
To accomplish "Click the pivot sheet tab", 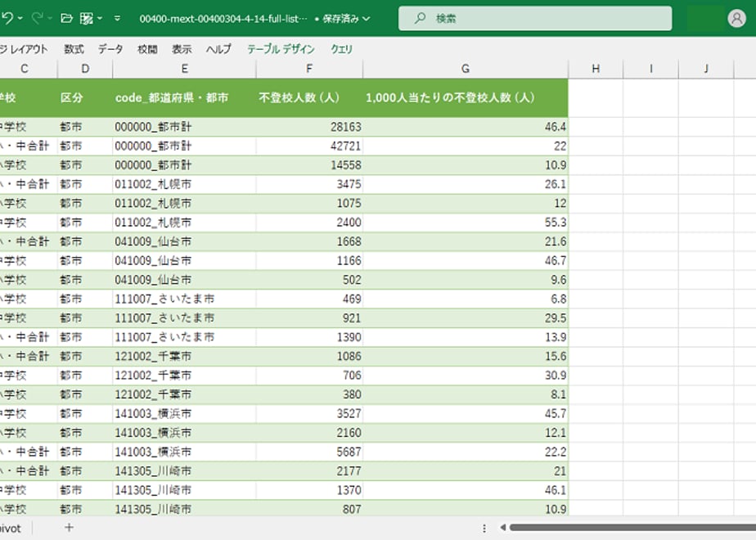I will pyautogui.click(x=11, y=529).
